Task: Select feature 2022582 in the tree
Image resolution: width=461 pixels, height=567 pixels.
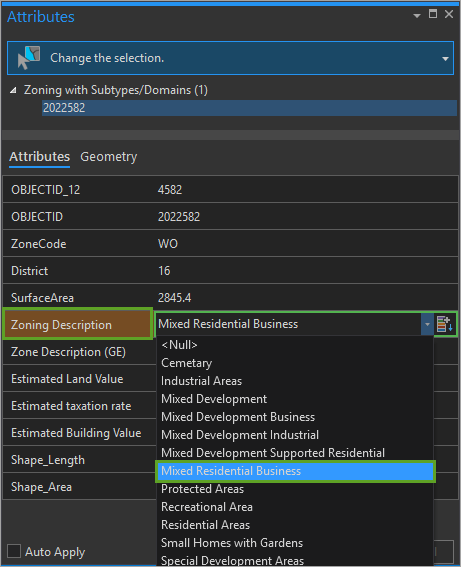Action: tap(249, 108)
